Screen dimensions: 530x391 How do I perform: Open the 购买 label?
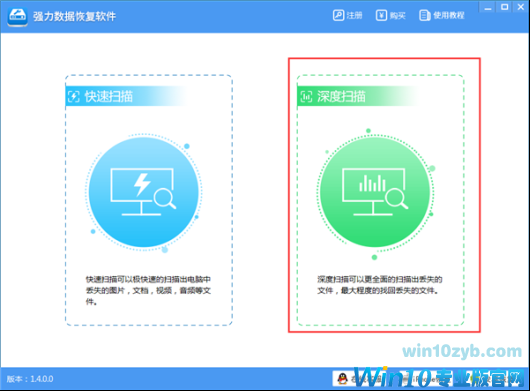[398, 16]
